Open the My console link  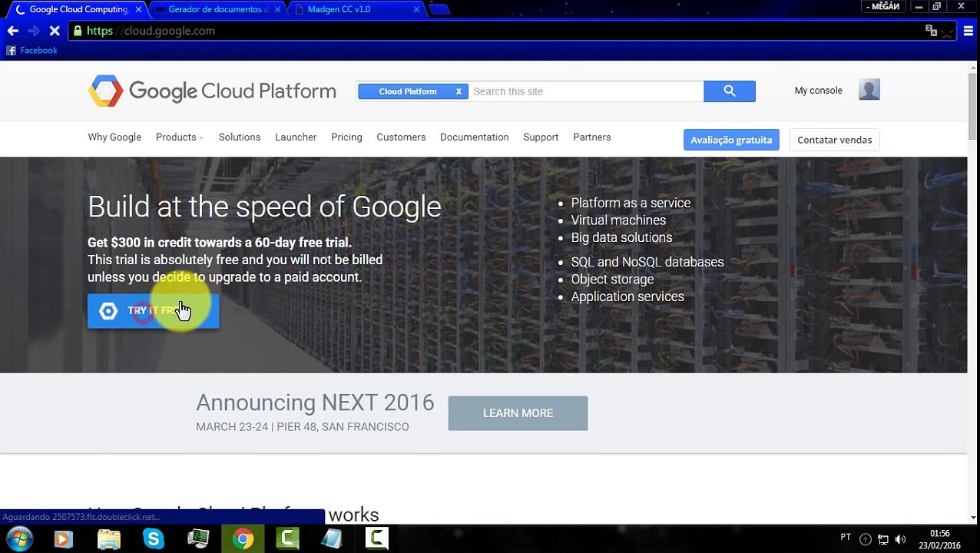818,91
